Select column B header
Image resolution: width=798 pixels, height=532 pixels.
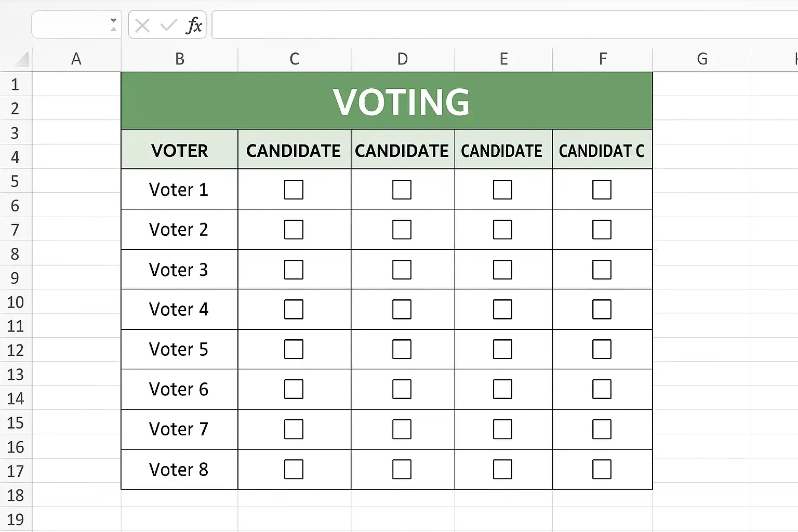pos(179,59)
